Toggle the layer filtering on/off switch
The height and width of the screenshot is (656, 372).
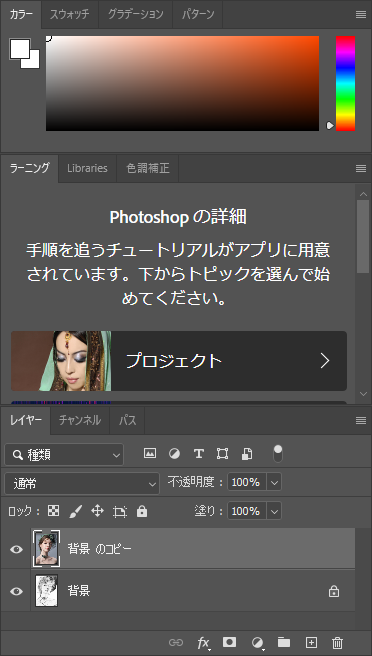pyautogui.click(x=278, y=454)
